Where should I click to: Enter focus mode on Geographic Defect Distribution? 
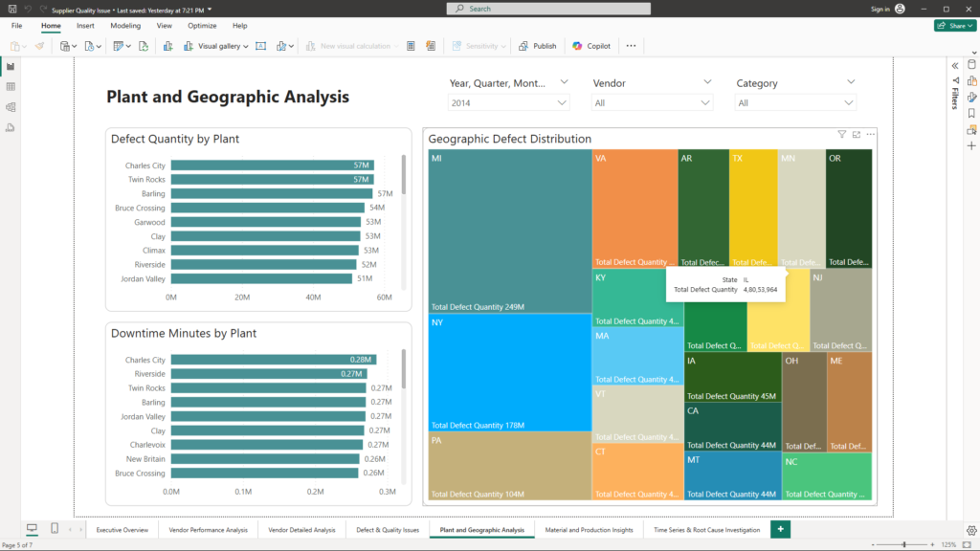pyautogui.click(x=857, y=135)
